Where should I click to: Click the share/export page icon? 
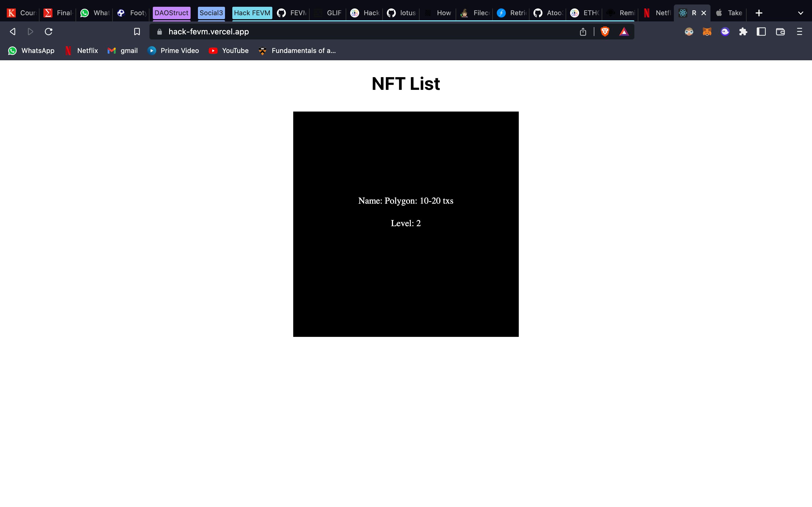click(583, 32)
